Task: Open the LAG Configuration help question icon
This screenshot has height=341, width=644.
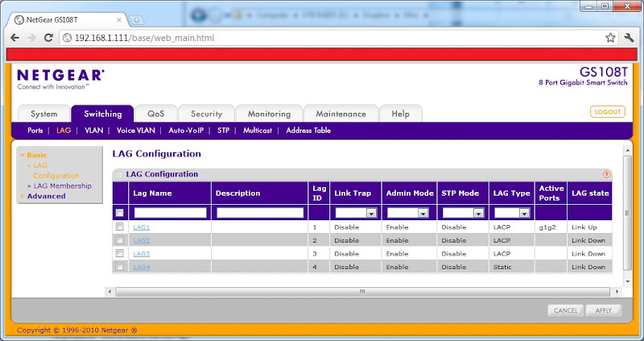Action: [606, 174]
